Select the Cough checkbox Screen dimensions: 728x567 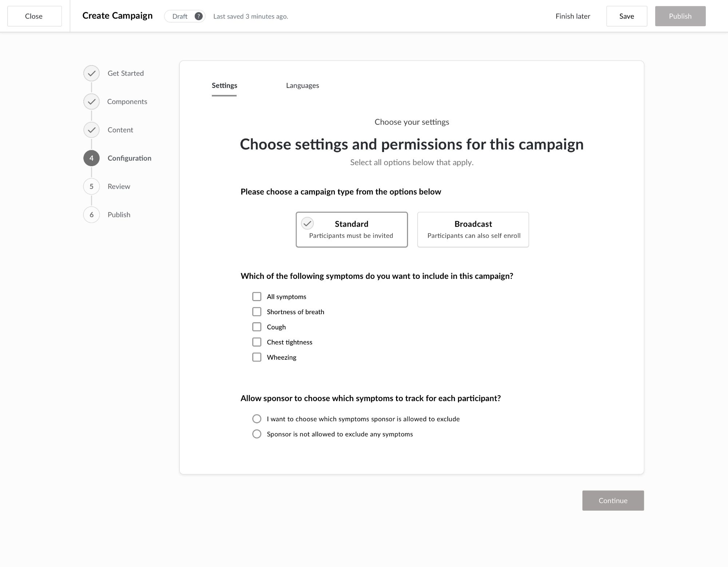pos(257,327)
